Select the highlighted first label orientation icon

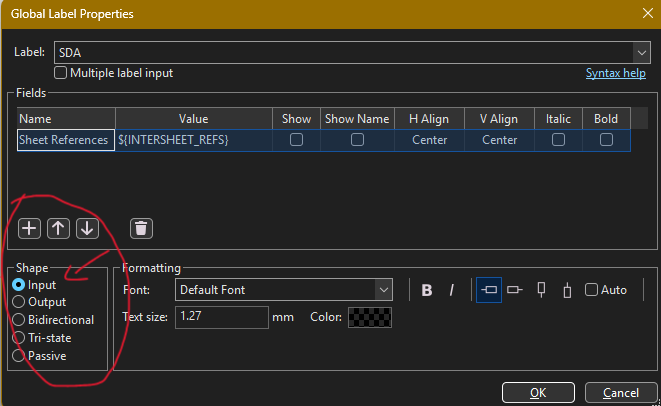489,290
